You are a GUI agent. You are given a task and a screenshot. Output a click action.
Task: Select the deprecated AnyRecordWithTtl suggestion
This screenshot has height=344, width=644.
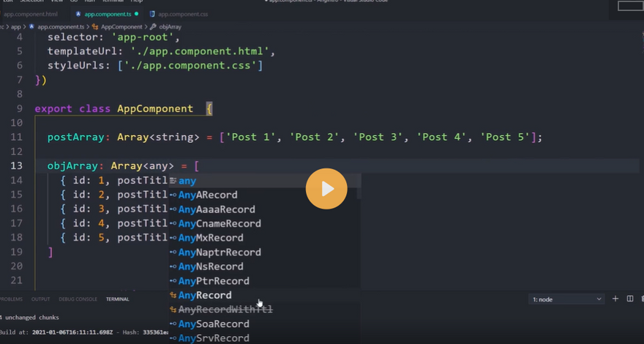point(265,310)
